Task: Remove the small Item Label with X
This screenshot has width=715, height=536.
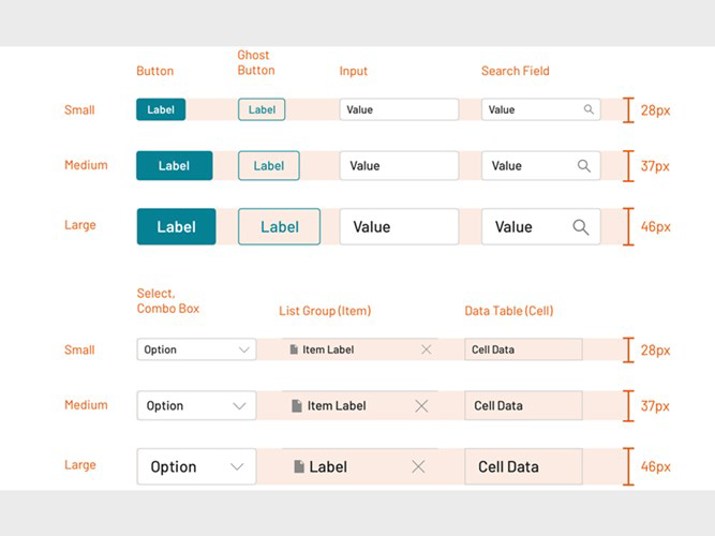Action: click(x=426, y=350)
